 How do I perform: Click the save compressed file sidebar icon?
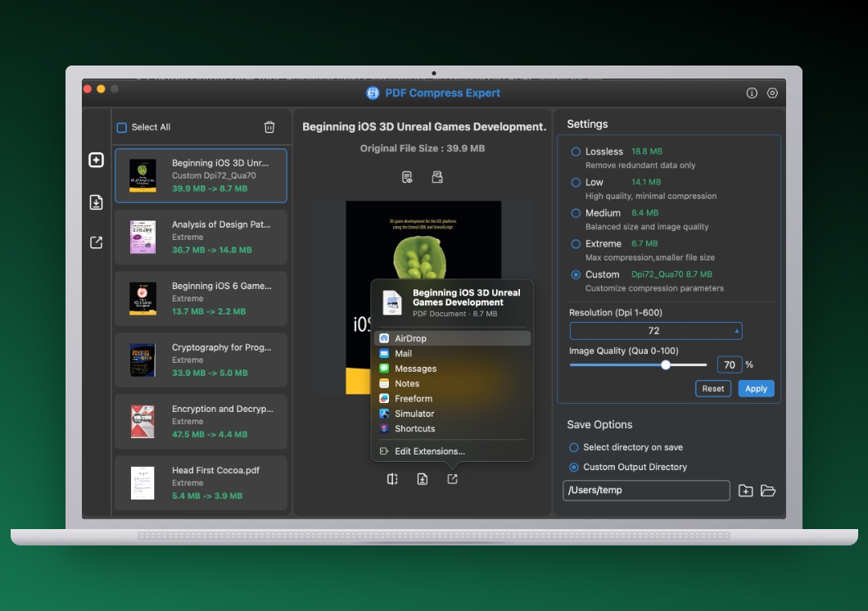click(96, 202)
